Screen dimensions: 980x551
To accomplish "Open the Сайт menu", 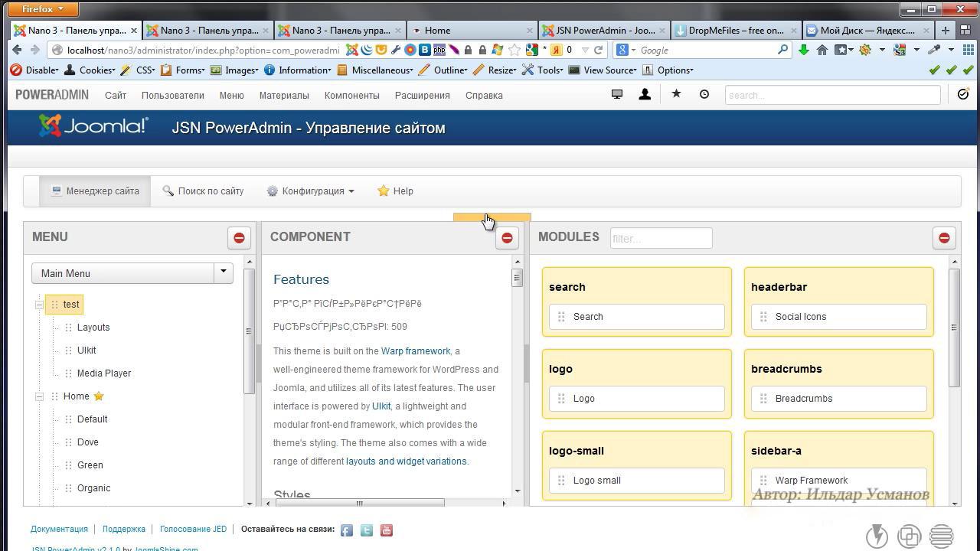I will [x=116, y=95].
